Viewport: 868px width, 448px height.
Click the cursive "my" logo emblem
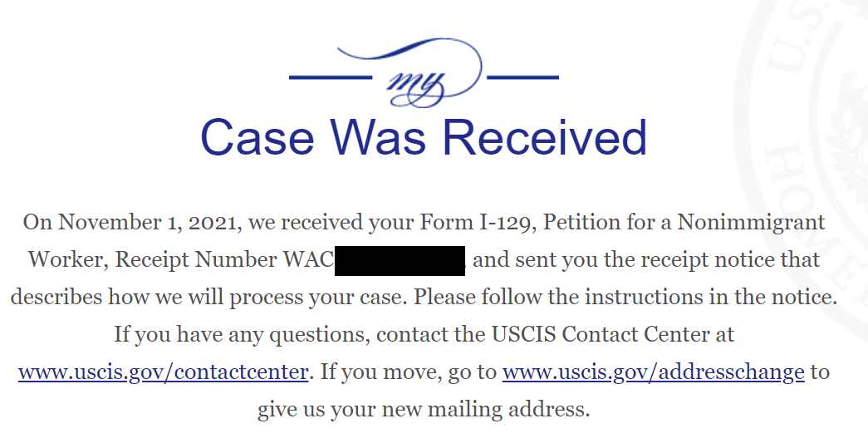point(424,79)
